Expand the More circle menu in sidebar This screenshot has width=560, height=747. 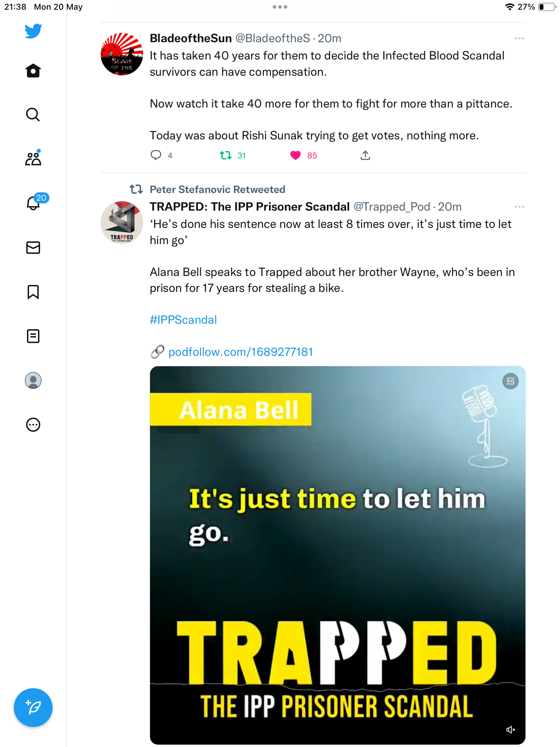pyautogui.click(x=33, y=425)
